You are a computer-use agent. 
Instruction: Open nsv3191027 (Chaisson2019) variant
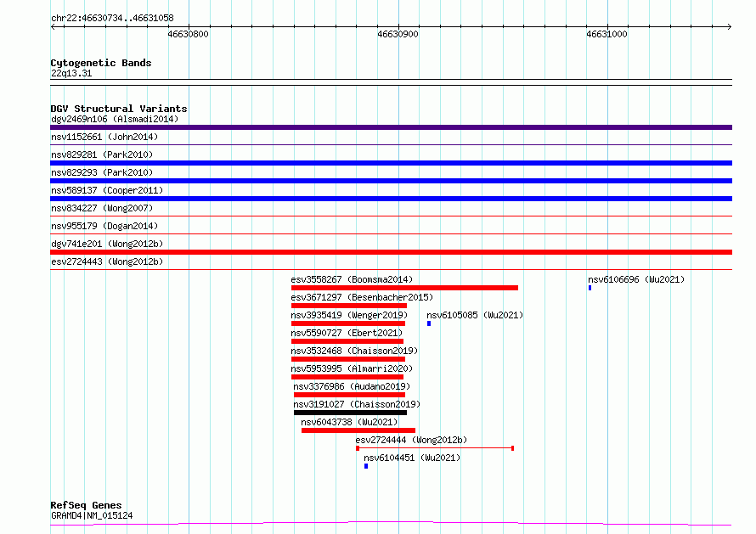pos(357,404)
